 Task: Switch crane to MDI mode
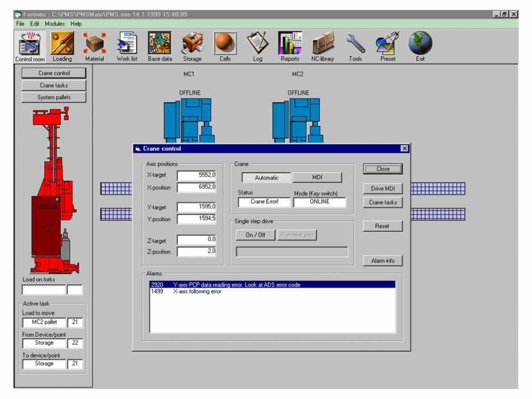click(x=318, y=177)
